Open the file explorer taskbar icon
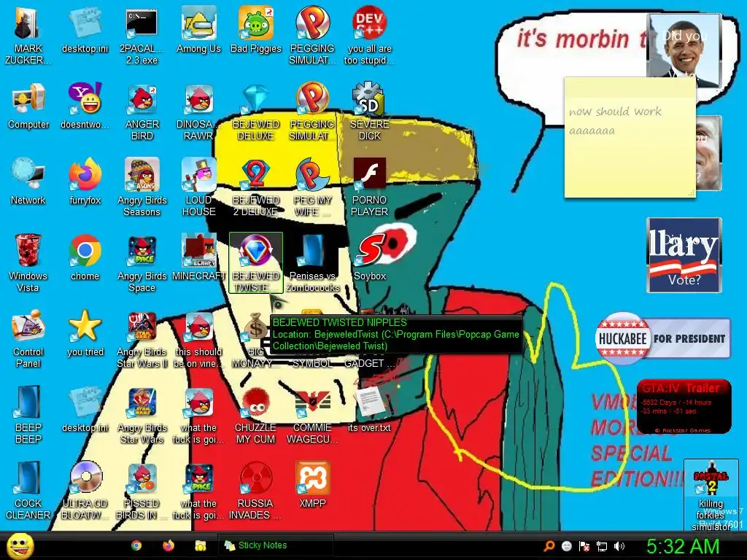Screen dimensions: 747x560 click(201, 545)
